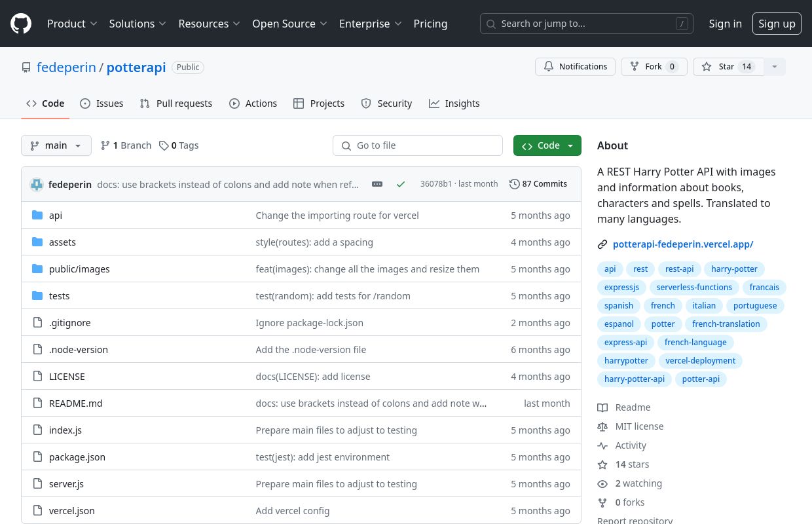812x524 pixels.
Task: Open the potterapi repository name link
Action: click(x=136, y=67)
